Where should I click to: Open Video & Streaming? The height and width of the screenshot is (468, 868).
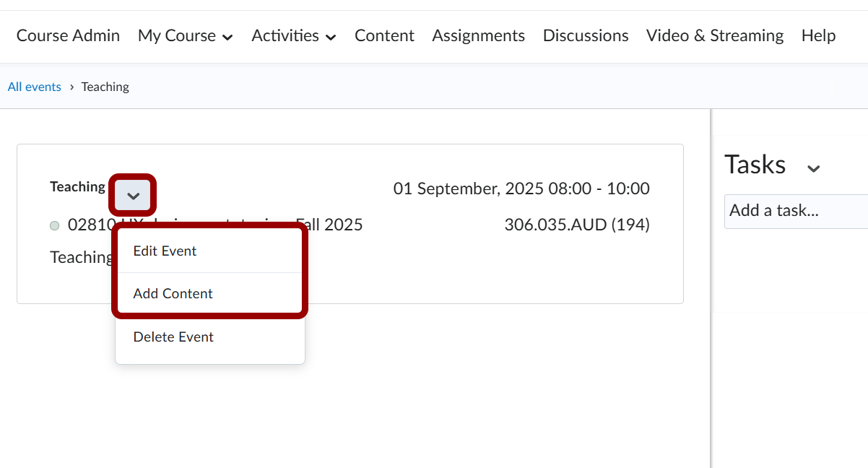pyautogui.click(x=714, y=35)
